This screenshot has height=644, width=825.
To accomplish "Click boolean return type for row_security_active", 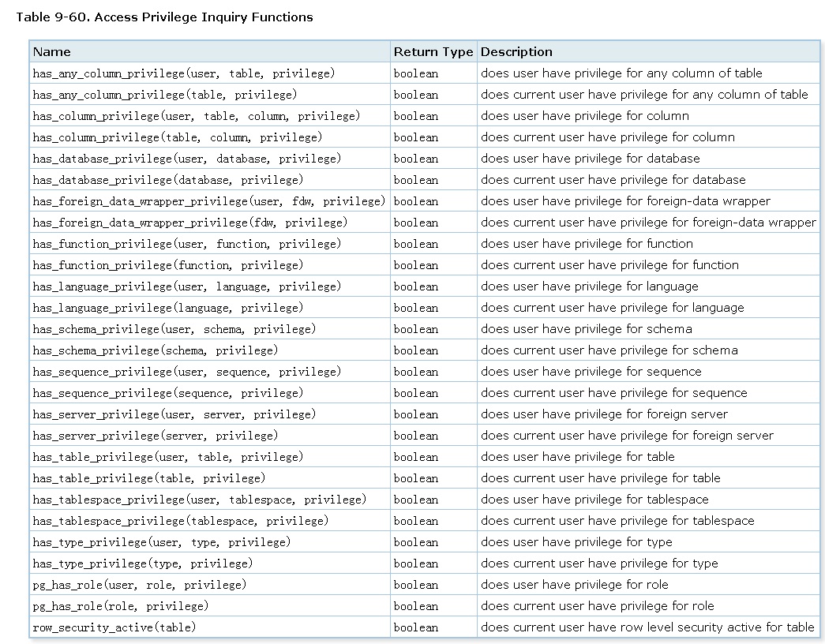I will (x=416, y=627).
